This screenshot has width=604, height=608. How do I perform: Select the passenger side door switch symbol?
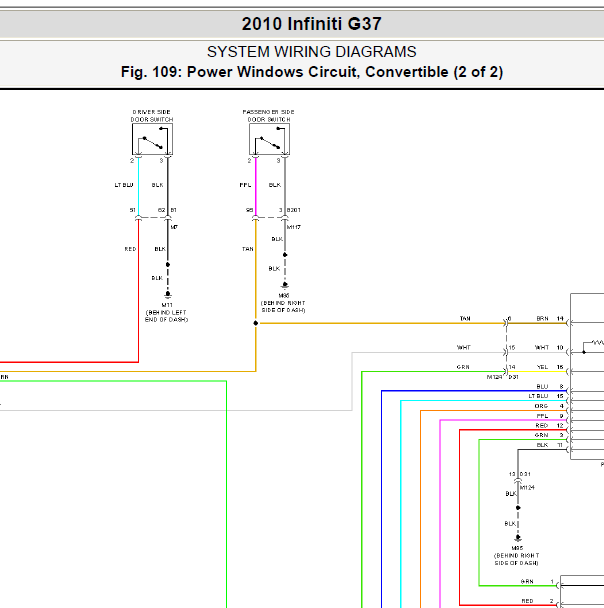tap(269, 140)
